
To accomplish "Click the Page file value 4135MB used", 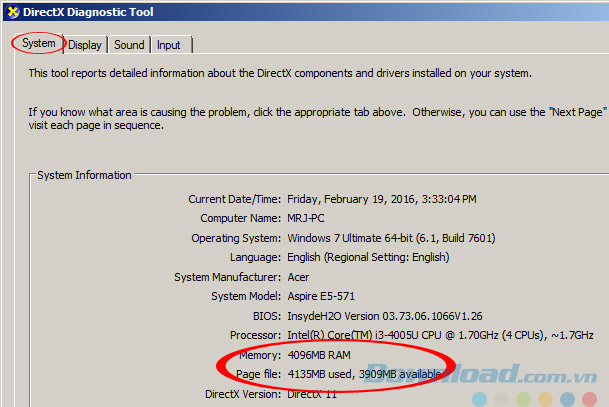I will point(364,374).
